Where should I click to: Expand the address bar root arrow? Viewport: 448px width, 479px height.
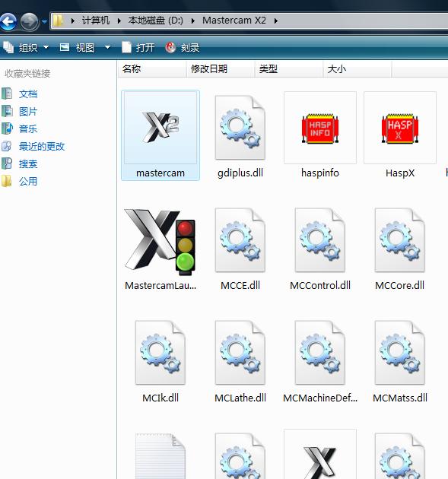(73, 21)
